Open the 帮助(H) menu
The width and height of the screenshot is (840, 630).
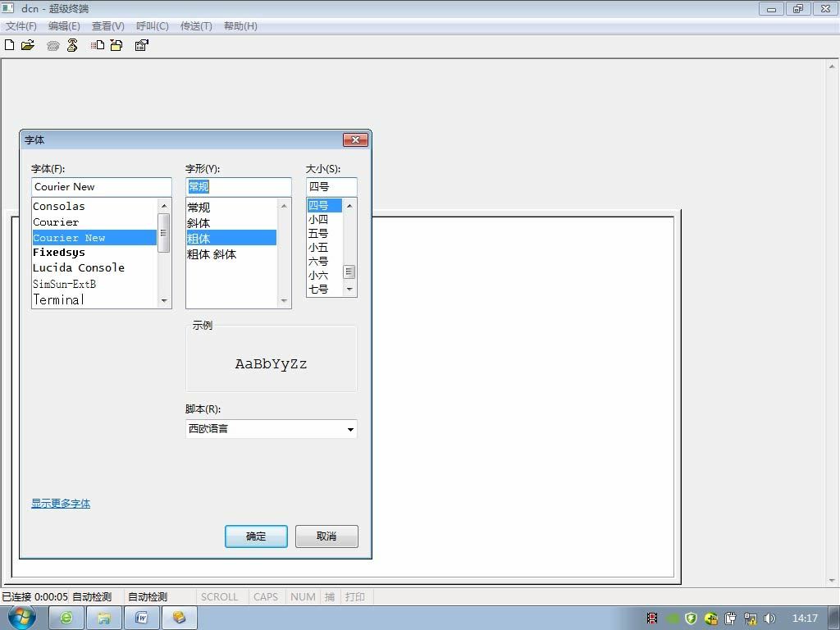[240, 25]
